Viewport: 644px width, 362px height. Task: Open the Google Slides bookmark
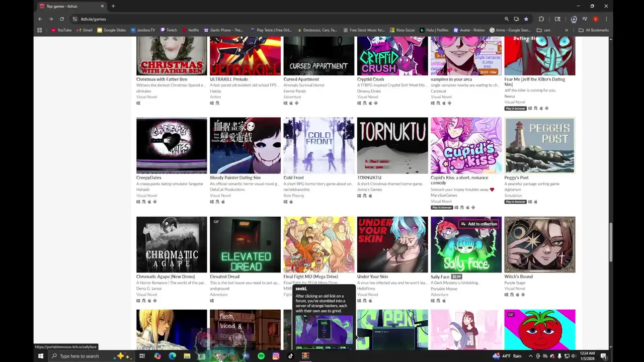111,30
